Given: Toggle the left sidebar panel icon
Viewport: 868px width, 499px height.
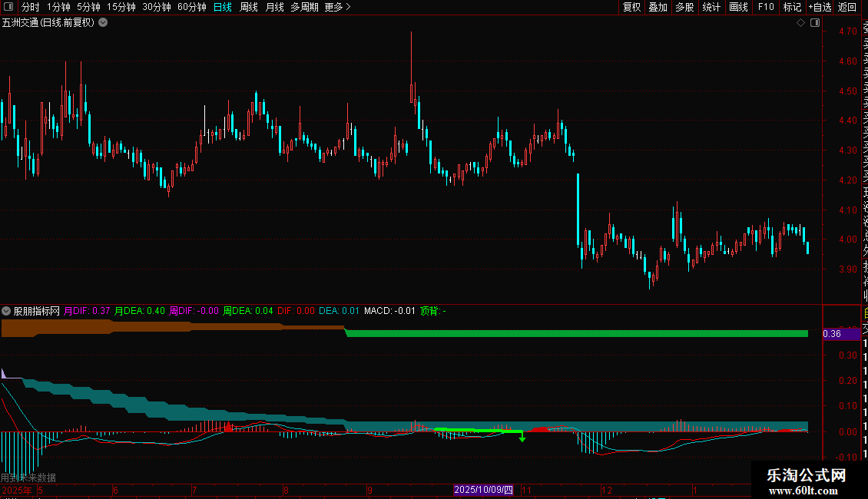Looking at the screenshot, I should pos(8,7).
